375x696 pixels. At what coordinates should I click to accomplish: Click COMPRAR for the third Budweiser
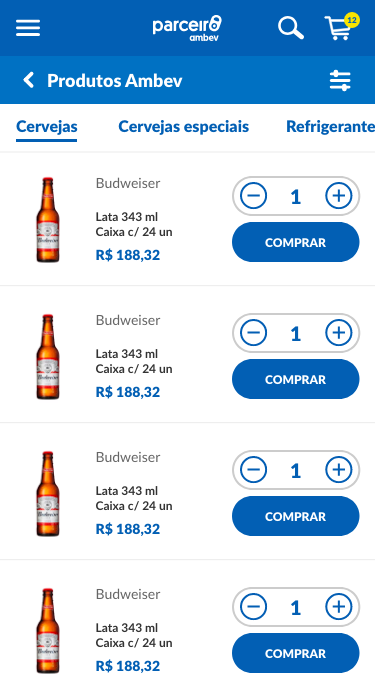point(296,516)
